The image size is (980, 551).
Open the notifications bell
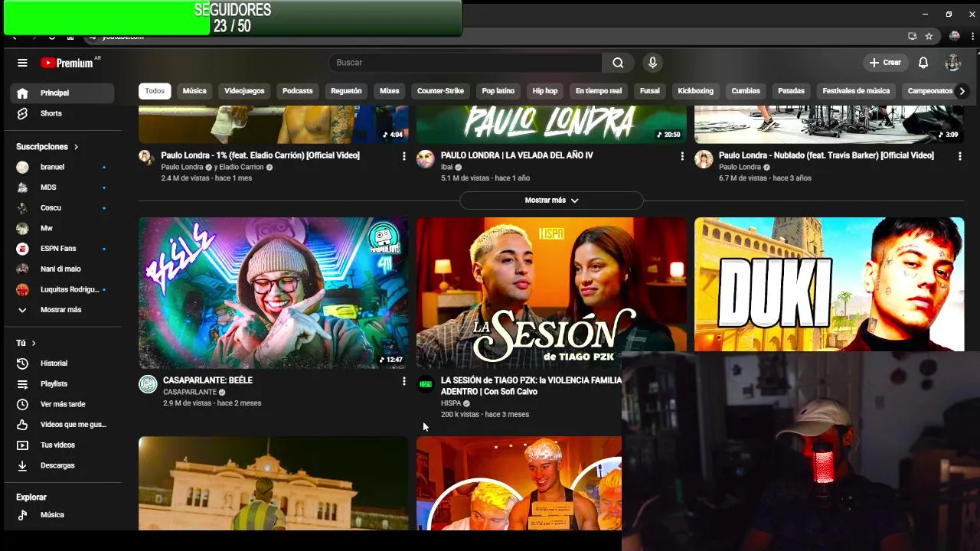point(923,63)
